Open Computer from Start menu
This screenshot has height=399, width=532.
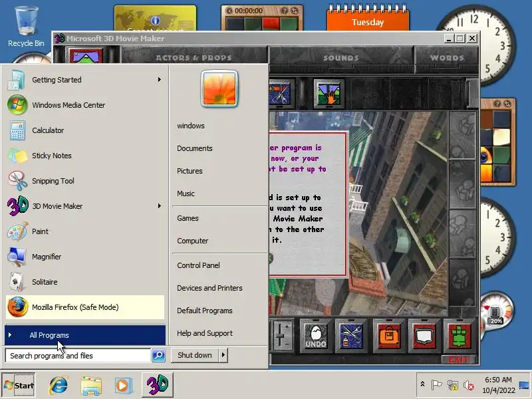click(192, 241)
